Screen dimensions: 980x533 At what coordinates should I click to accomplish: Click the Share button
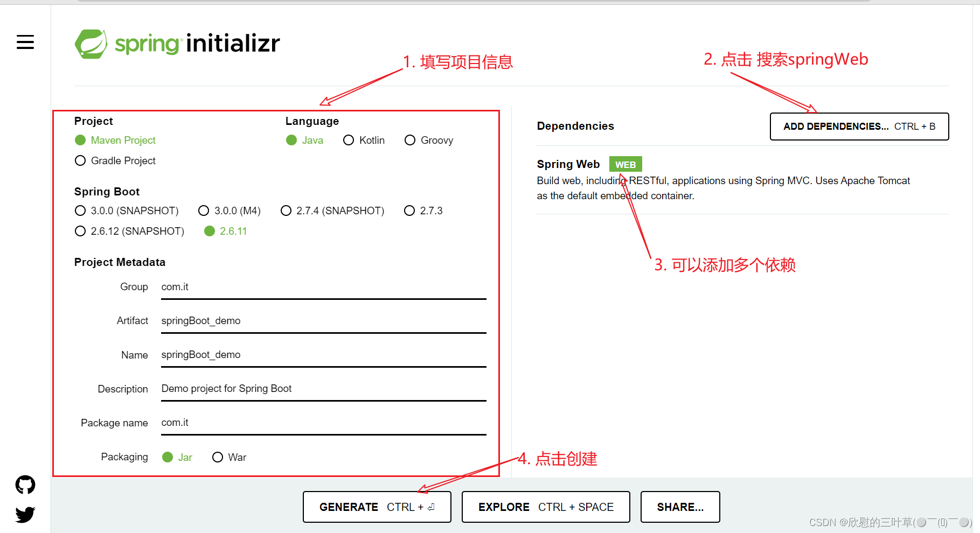[x=680, y=507]
